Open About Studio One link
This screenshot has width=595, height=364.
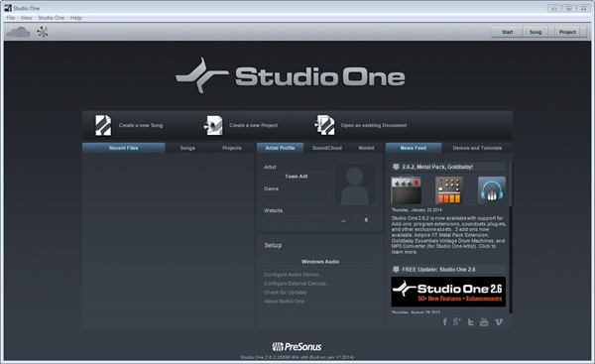(285, 301)
